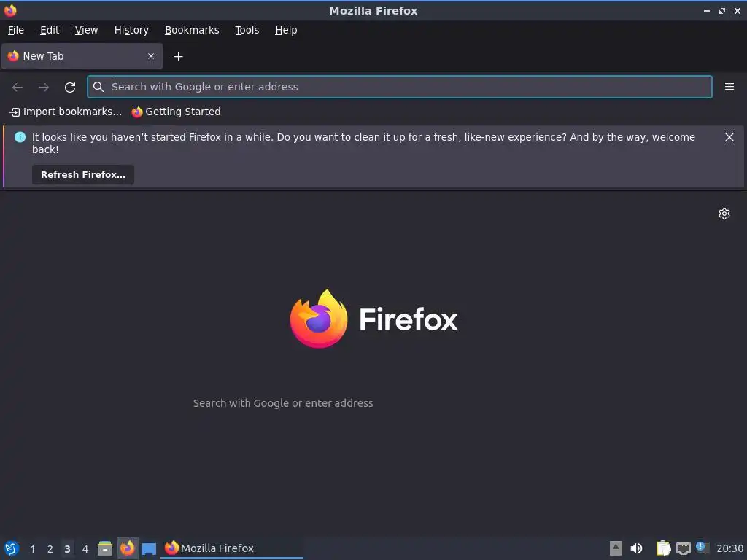This screenshot has width=747, height=560.
Task: Click the info icon in notification bar
Action: [20, 137]
